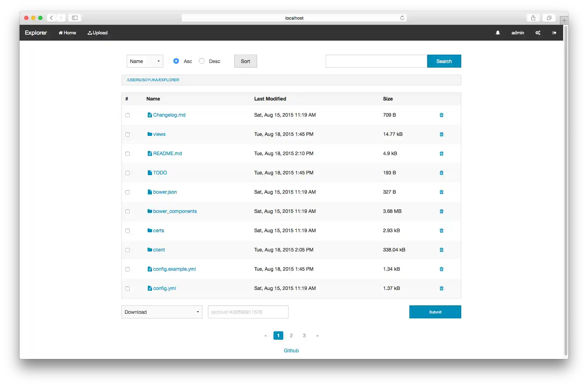Go to page 2 in the pagination
Viewport: 588px width, 387px height.
click(291, 335)
